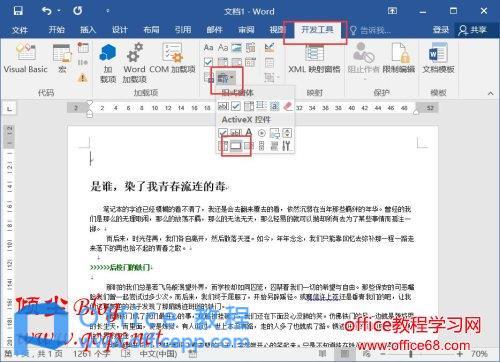This screenshot has height=362, width=500.
Task: Open control Properties in the ribbon
Action: click(x=269, y=63)
